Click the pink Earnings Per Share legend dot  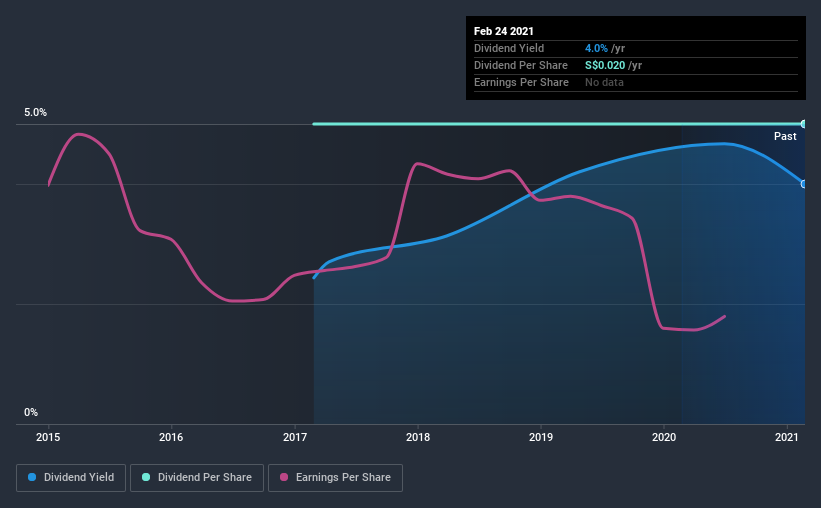coord(284,477)
